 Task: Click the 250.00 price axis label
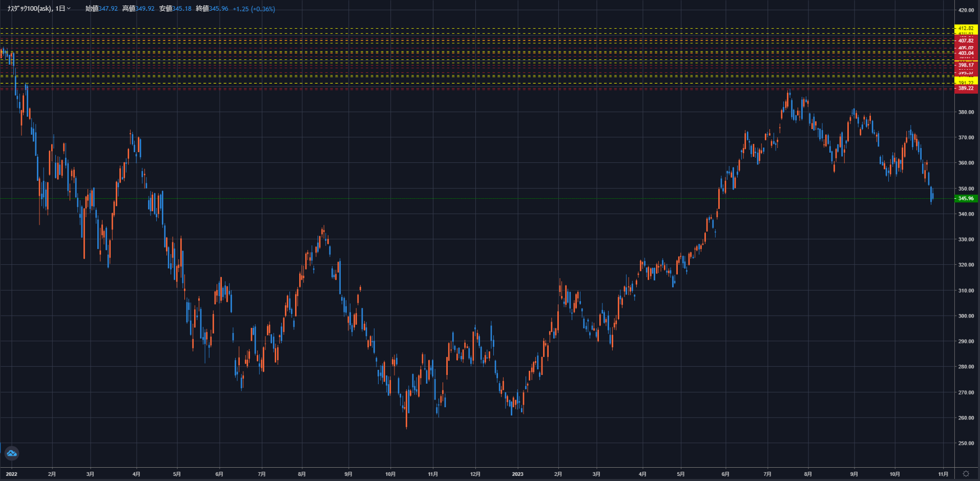pyautogui.click(x=966, y=443)
